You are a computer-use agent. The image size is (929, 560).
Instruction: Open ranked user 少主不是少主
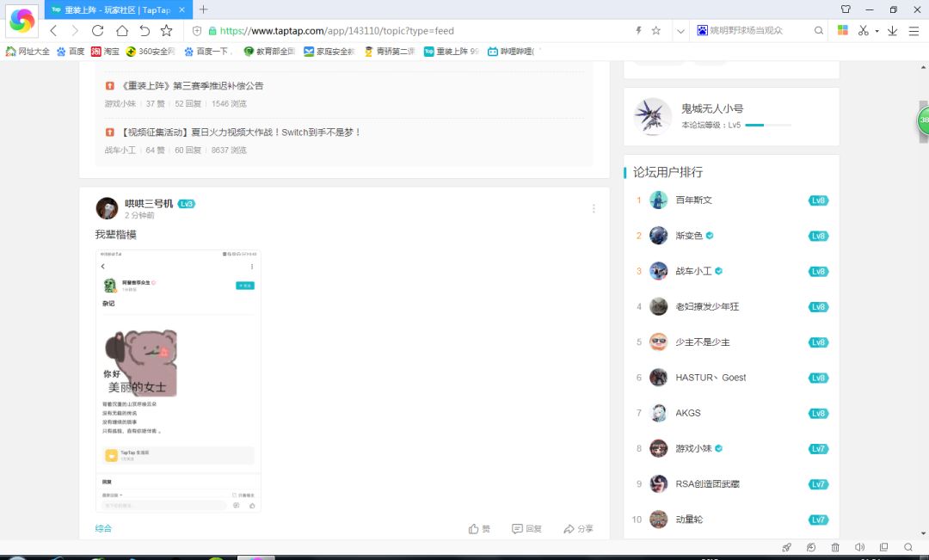click(703, 342)
